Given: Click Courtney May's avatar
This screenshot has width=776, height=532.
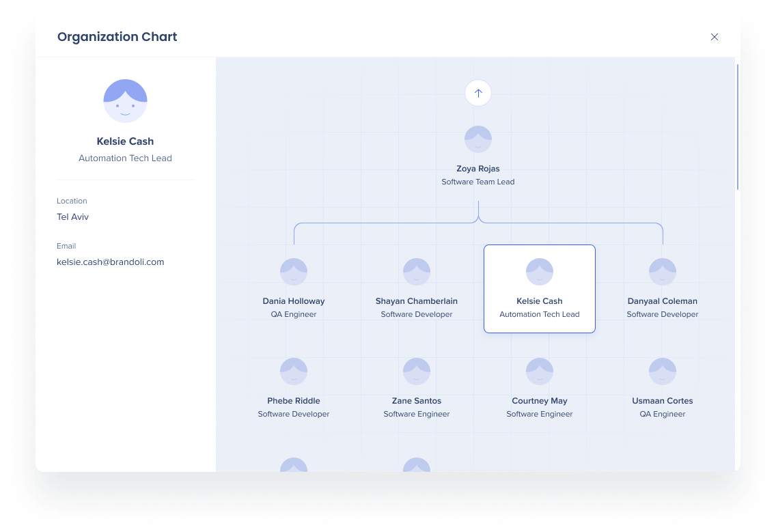Looking at the screenshot, I should point(540,372).
